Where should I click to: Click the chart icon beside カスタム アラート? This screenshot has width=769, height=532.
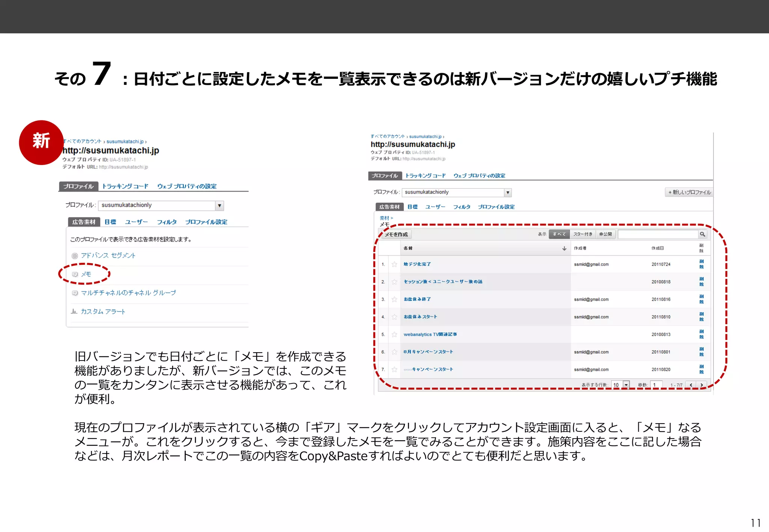[x=74, y=311]
